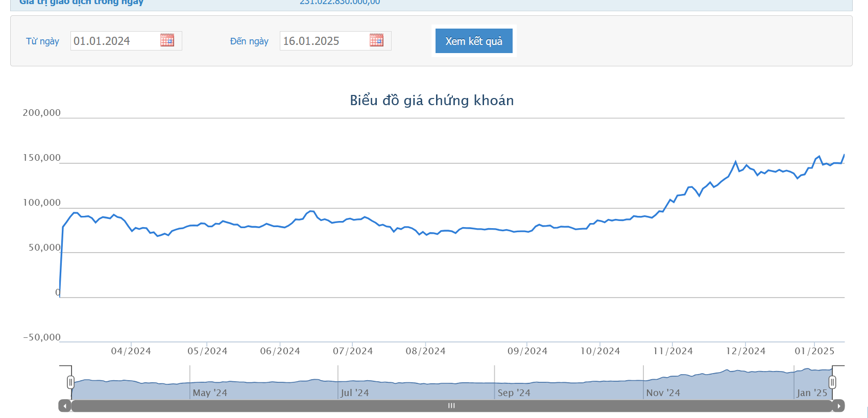Screen dimensions: 868x418
Task: Click the 09/2024 x-axis label
Action: pos(527,351)
